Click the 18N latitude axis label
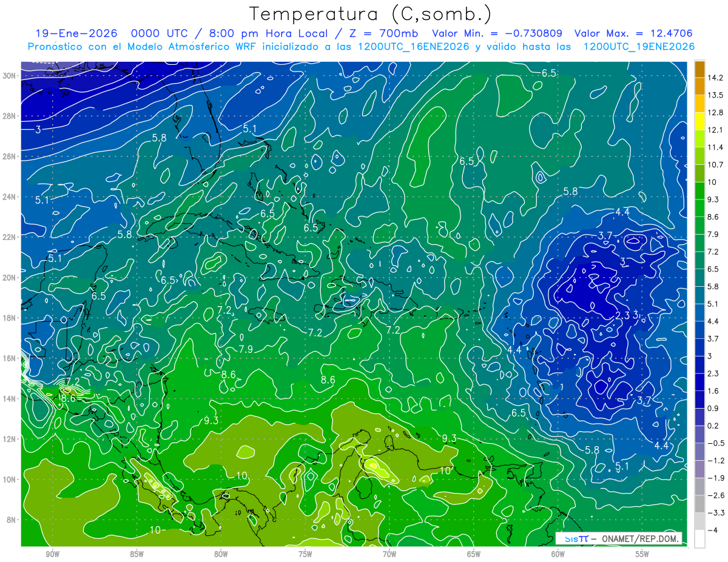728x562 pixels. tap(10, 318)
